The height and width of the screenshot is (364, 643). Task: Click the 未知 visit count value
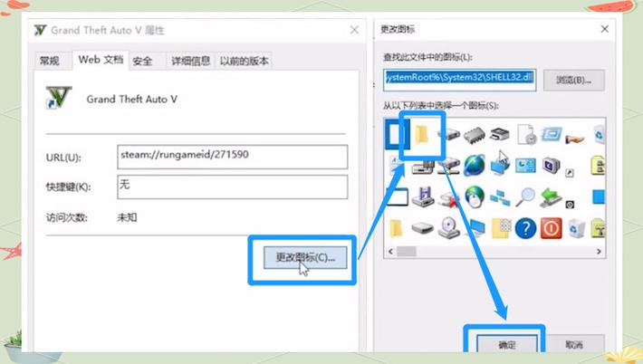[x=127, y=217]
